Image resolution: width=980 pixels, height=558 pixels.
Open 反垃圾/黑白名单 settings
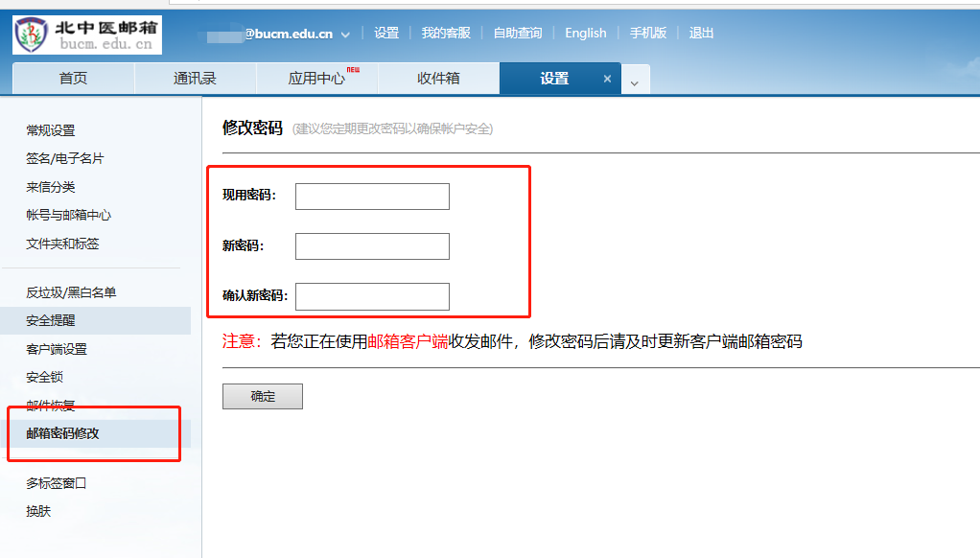(x=71, y=292)
